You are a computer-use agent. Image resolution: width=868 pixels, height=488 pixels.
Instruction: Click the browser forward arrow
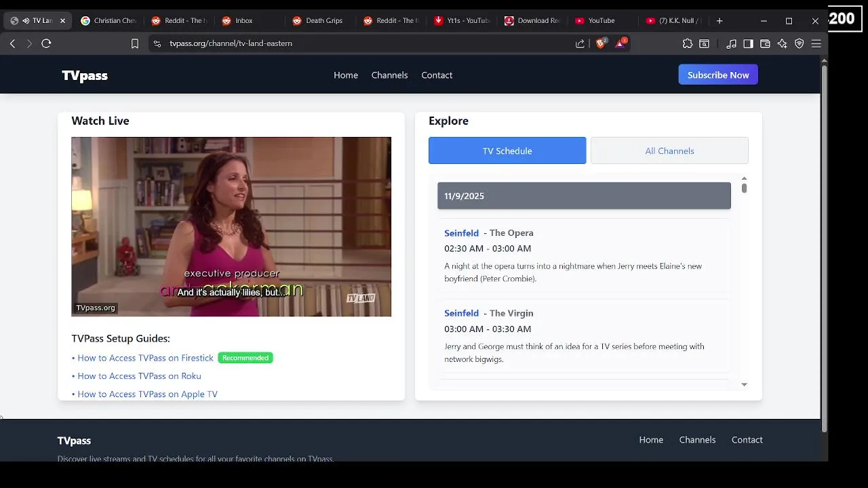(x=29, y=43)
